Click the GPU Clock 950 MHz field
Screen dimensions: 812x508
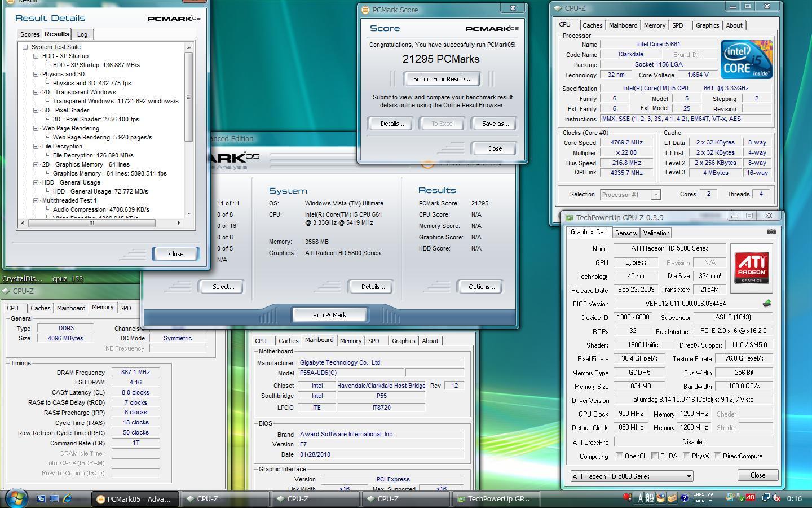[x=631, y=414]
